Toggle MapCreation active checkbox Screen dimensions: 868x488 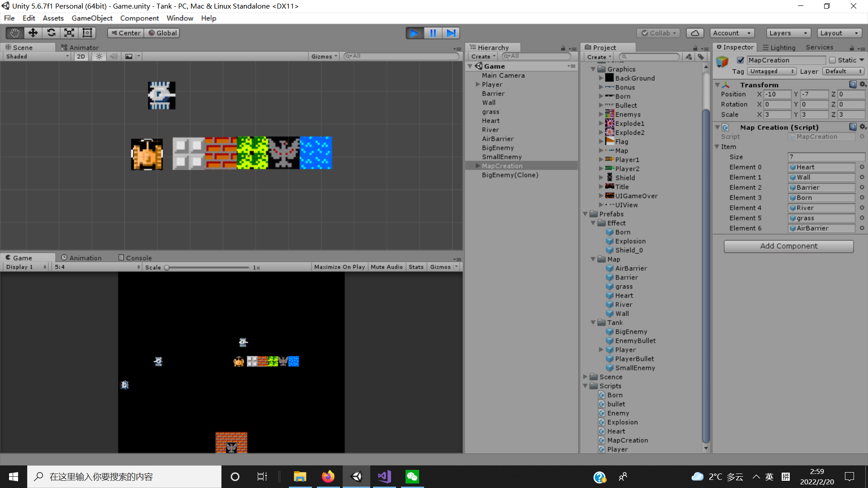[x=741, y=60]
